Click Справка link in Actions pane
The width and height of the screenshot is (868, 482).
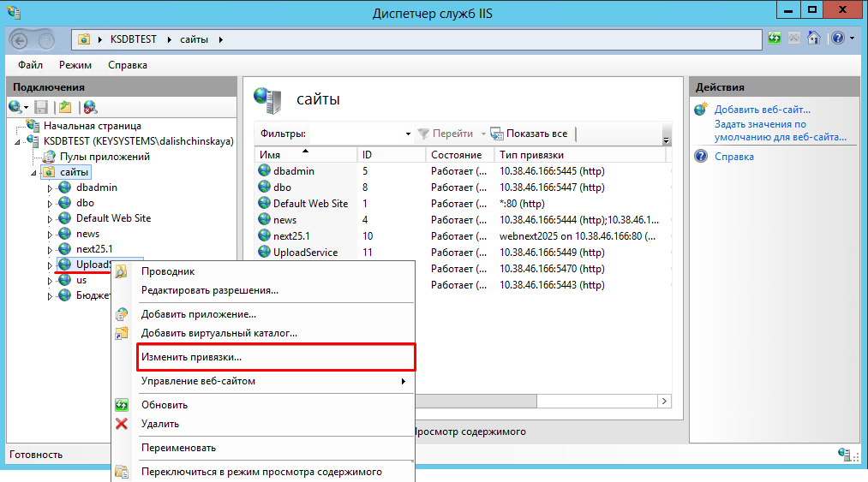[734, 157]
